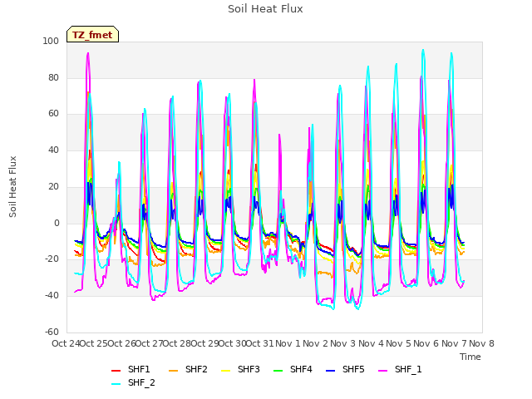Select the SHF1 legend label
The width and height of the screenshot is (532, 399).
point(139,369)
